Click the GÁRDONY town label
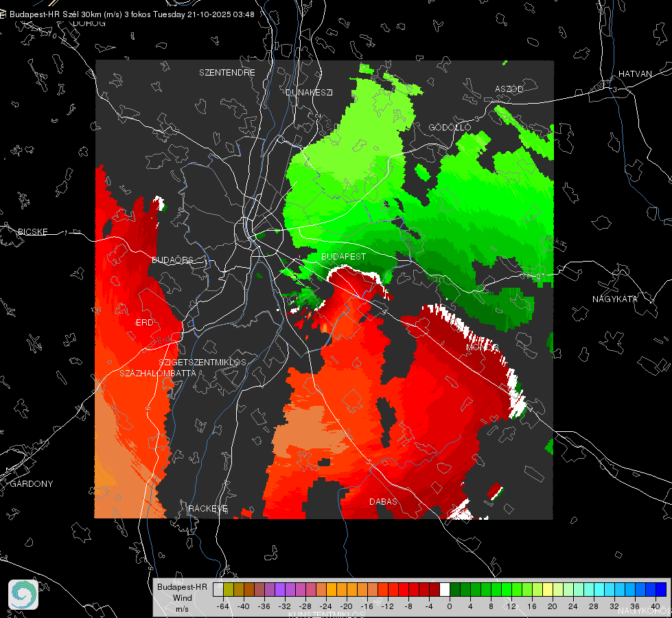This screenshot has height=618, width=672. coord(32,484)
